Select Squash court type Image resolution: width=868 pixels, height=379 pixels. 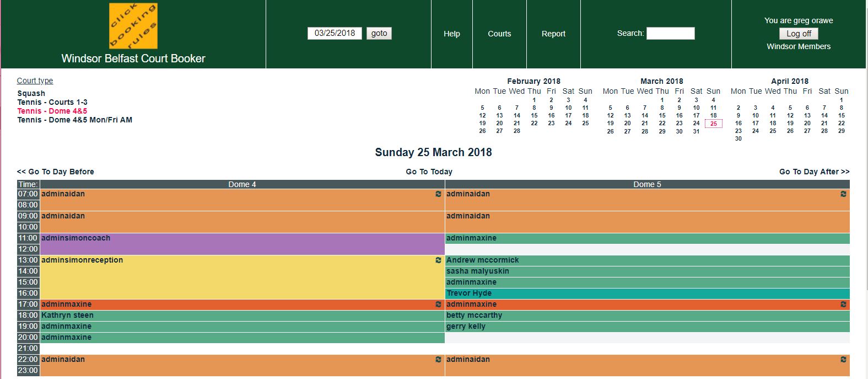31,93
